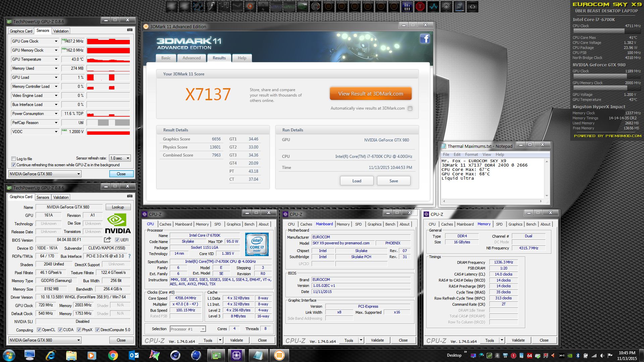644x362 pixels.
Task: Open the GPU Core Clock sensor dropdown
Action: click(56, 41)
